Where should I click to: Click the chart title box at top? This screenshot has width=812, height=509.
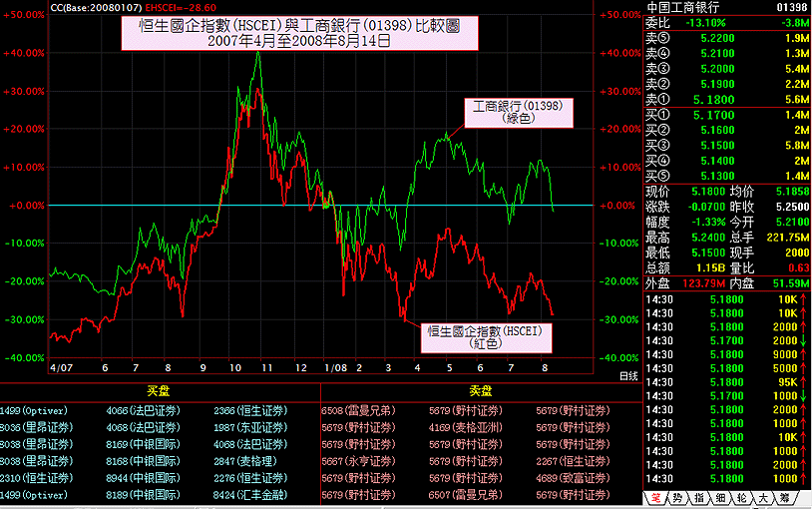[x=299, y=34]
